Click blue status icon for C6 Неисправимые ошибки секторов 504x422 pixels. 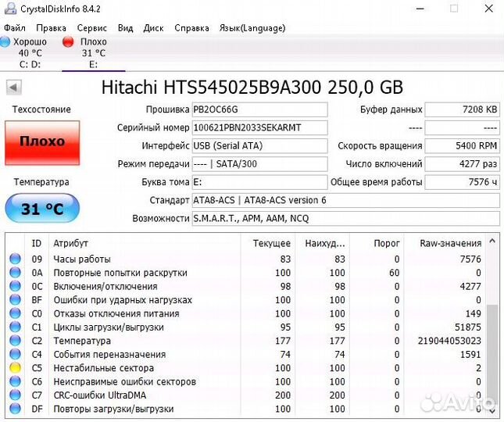pyautogui.click(x=15, y=381)
